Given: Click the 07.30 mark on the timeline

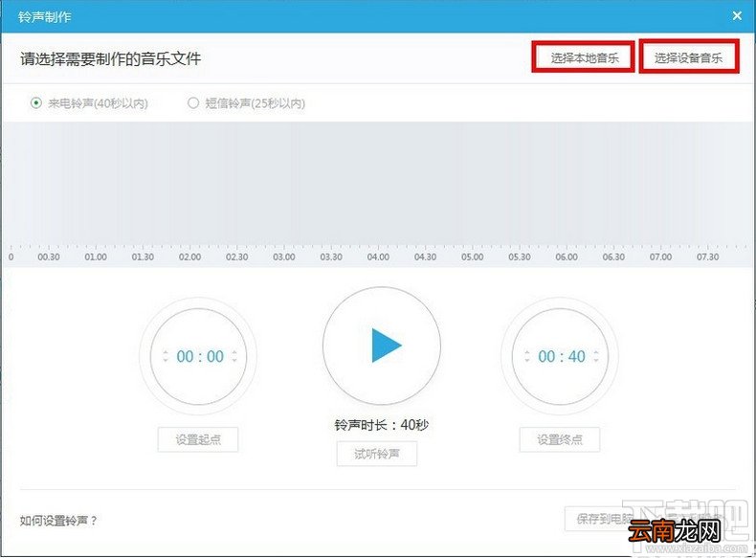Looking at the screenshot, I should (x=707, y=257).
